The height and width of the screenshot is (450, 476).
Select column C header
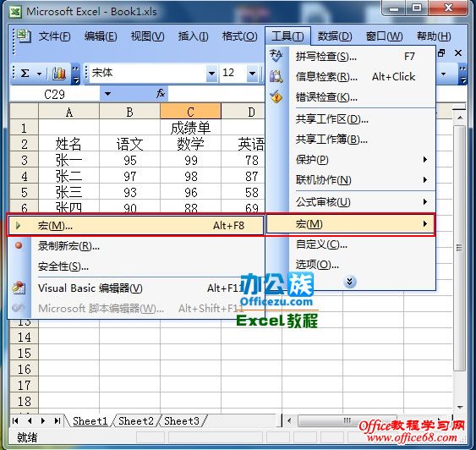(x=190, y=112)
